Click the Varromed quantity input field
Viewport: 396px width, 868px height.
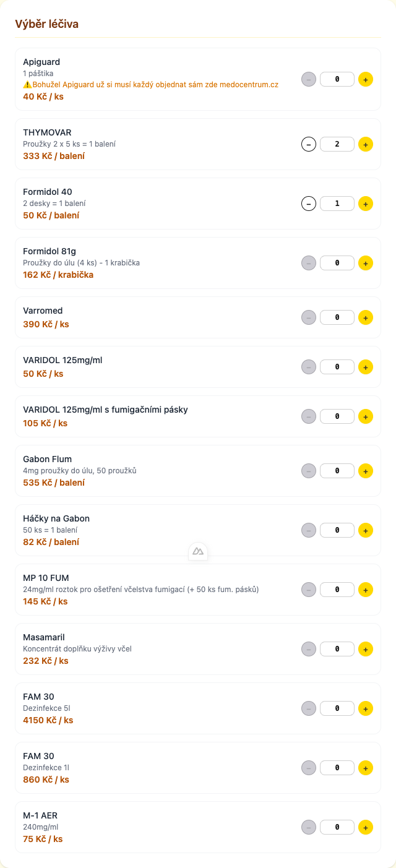337,317
